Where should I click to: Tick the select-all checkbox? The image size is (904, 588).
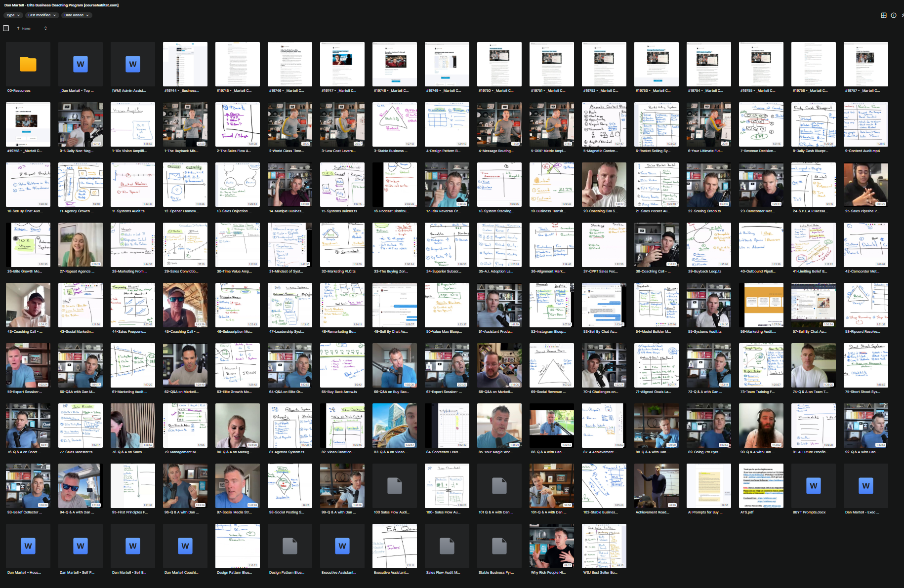6,28
